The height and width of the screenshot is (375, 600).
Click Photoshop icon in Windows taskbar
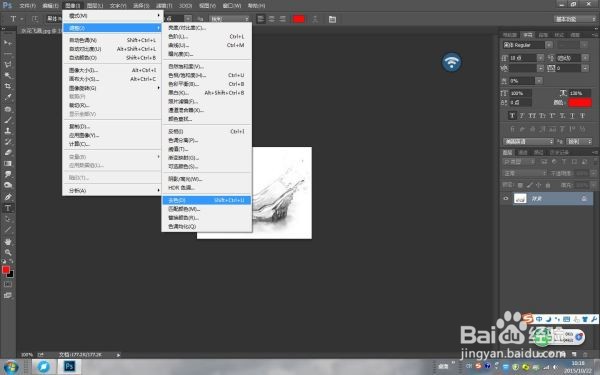69,367
